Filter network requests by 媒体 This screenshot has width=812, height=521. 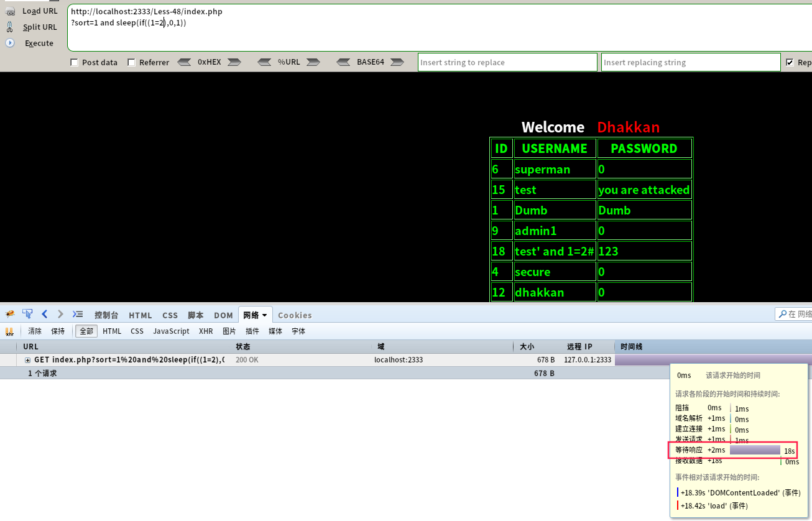(x=275, y=331)
